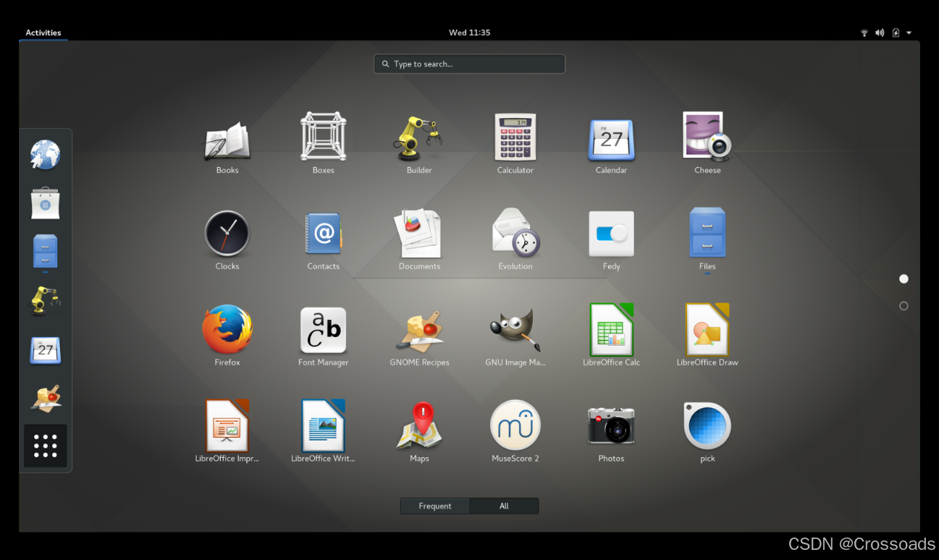Focus the Type to search field
The width and height of the screenshot is (939, 560).
pyautogui.click(x=469, y=64)
